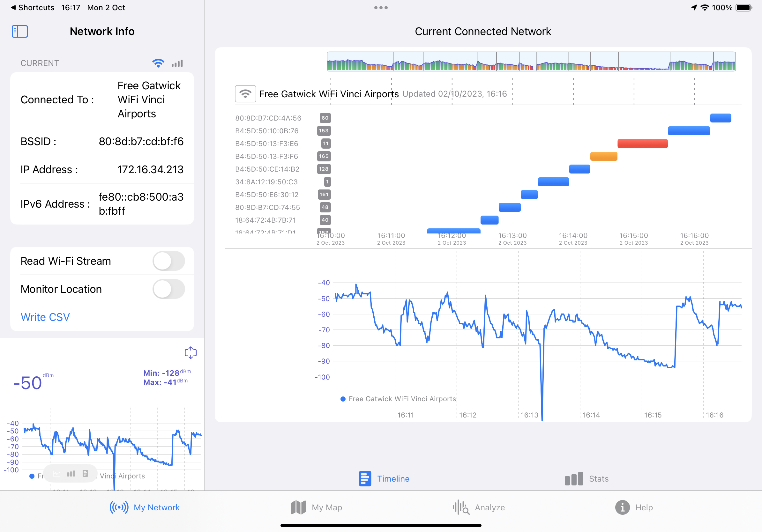Tap the orange timeline bar for B4:5D:50:13:F3:F6
Screen dimensions: 762x532
pos(604,156)
